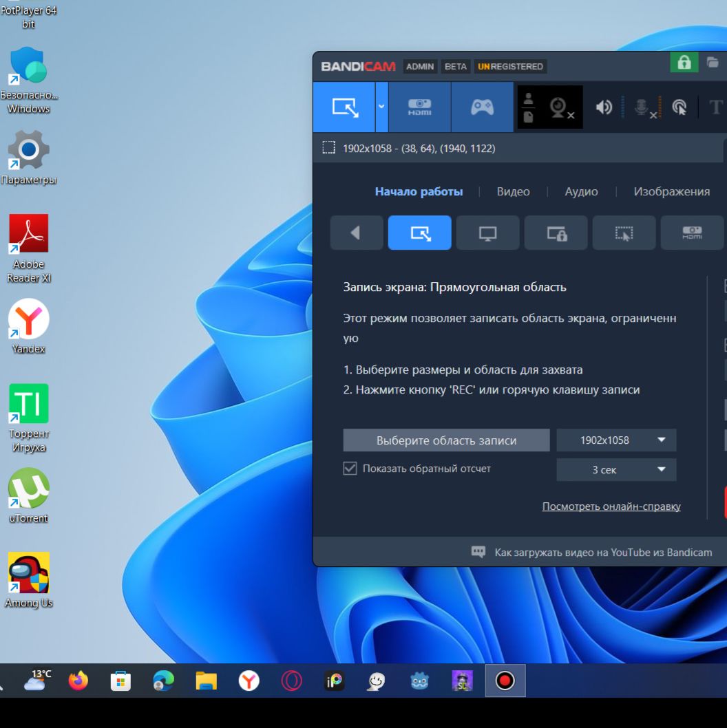The height and width of the screenshot is (728, 727).
Task: Click the ADMIN badge
Action: 420,66
